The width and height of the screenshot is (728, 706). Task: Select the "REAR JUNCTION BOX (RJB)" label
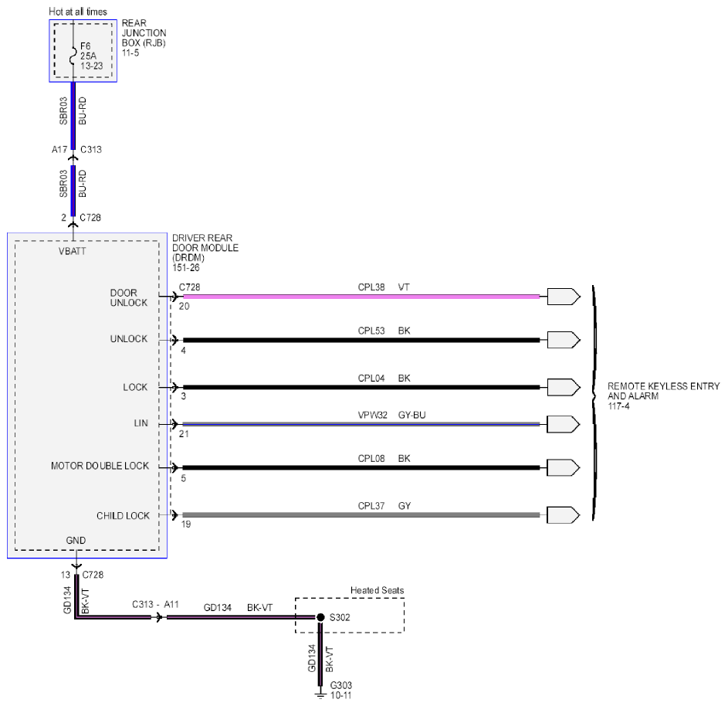(144, 32)
